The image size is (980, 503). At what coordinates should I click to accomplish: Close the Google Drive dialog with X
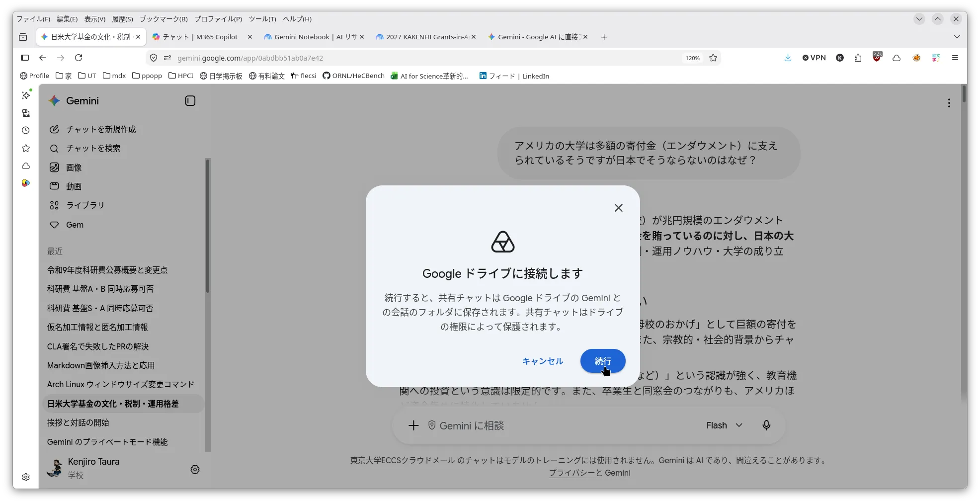coord(618,208)
